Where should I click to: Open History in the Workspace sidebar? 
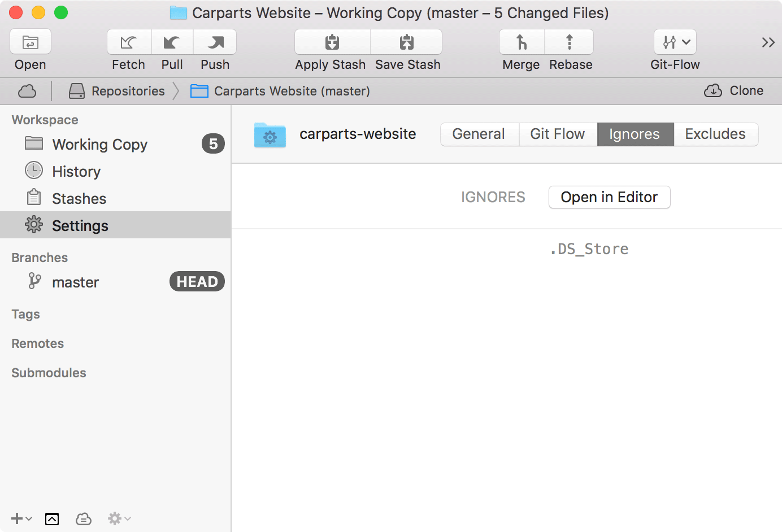(76, 172)
